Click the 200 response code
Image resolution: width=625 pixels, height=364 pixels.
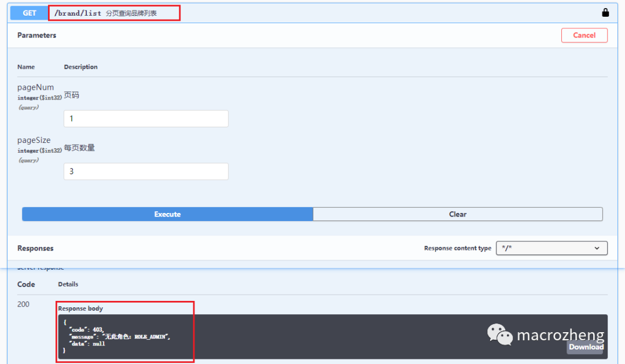[23, 304]
